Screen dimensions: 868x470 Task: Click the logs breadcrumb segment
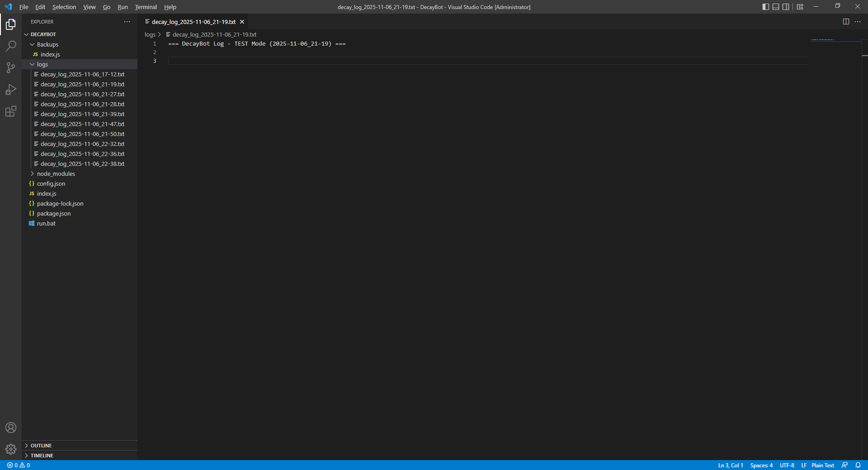(150, 34)
